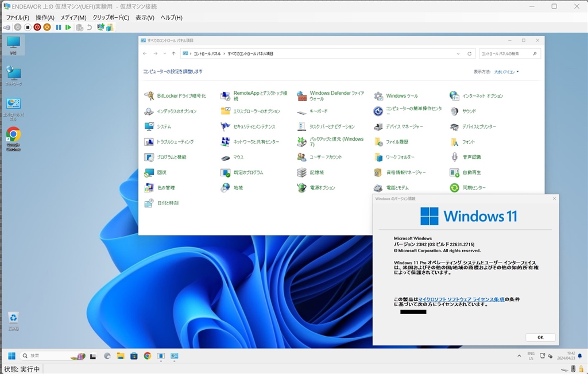Expand the address bar history dropdown arrow

point(458,53)
